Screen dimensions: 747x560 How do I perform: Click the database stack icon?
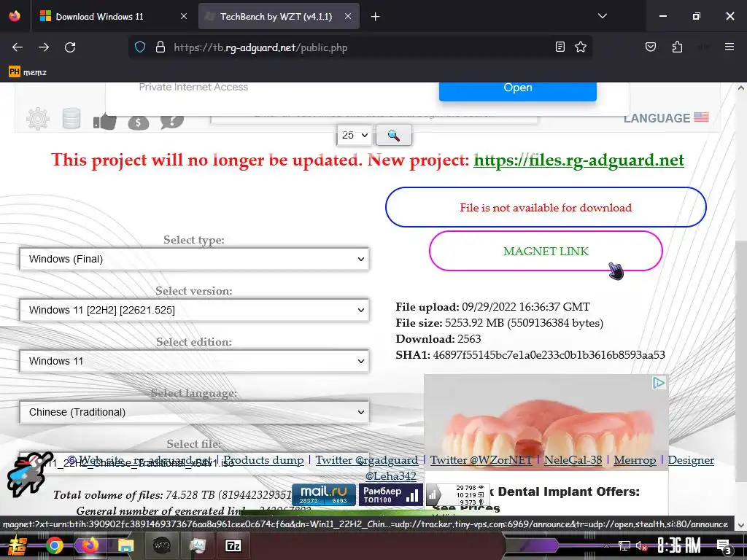click(71, 119)
